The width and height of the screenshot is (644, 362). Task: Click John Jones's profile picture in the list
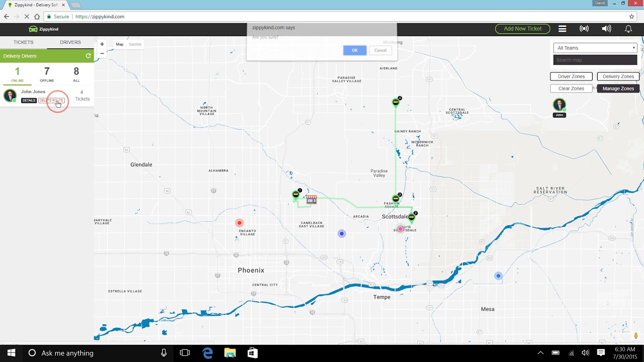(x=10, y=96)
